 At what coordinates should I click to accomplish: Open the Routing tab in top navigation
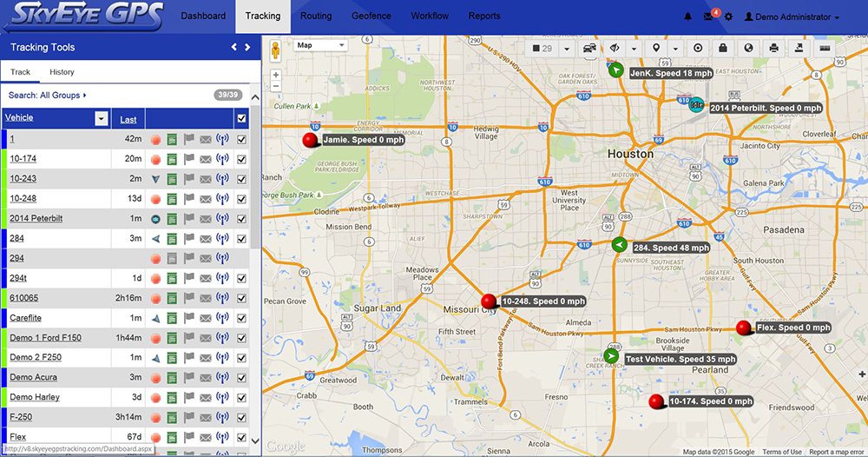(316, 16)
